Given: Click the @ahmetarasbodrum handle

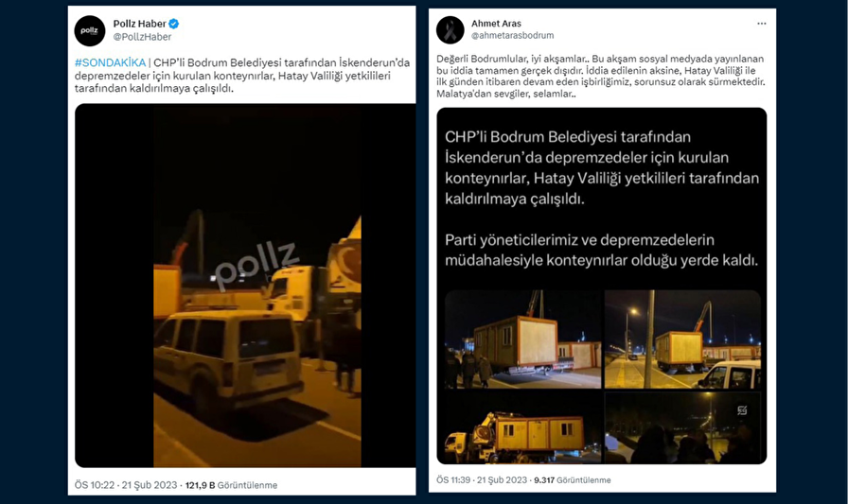Looking at the screenshot, I should pyautogui.click(x=513, y=35).
